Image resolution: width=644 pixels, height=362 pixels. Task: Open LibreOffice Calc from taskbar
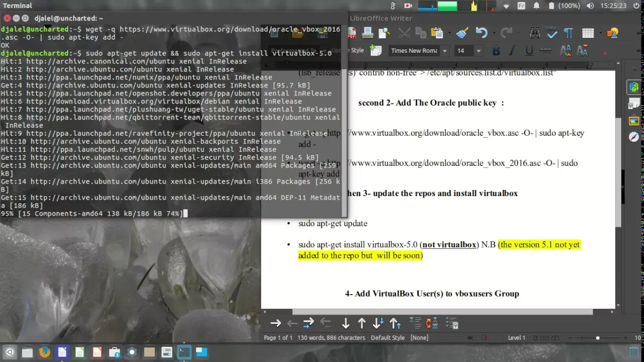(79, 352)
